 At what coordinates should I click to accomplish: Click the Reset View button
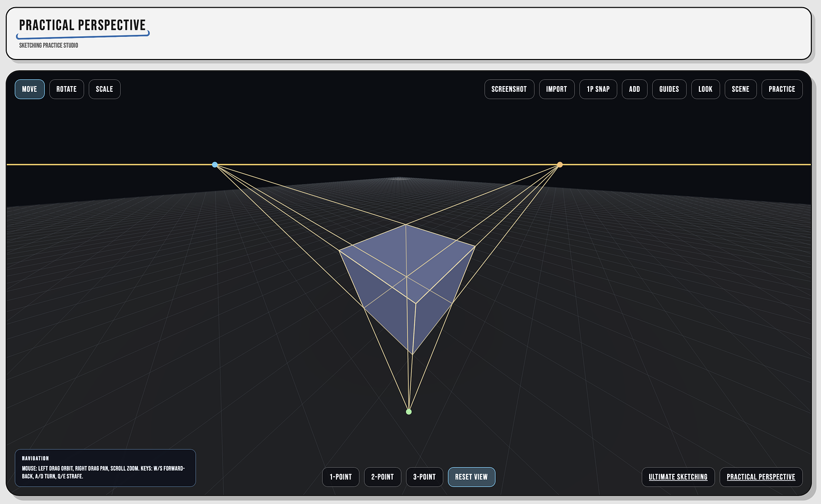click(472, 477)
